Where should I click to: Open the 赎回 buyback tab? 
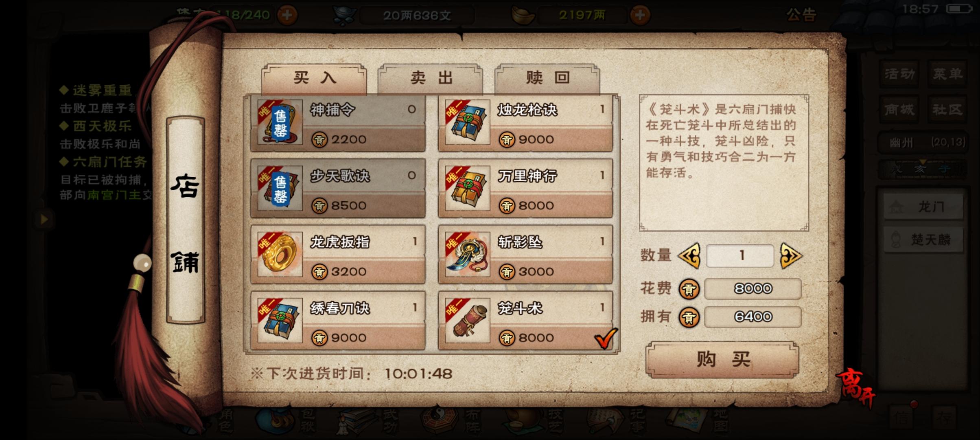click(x=547, y=78)
